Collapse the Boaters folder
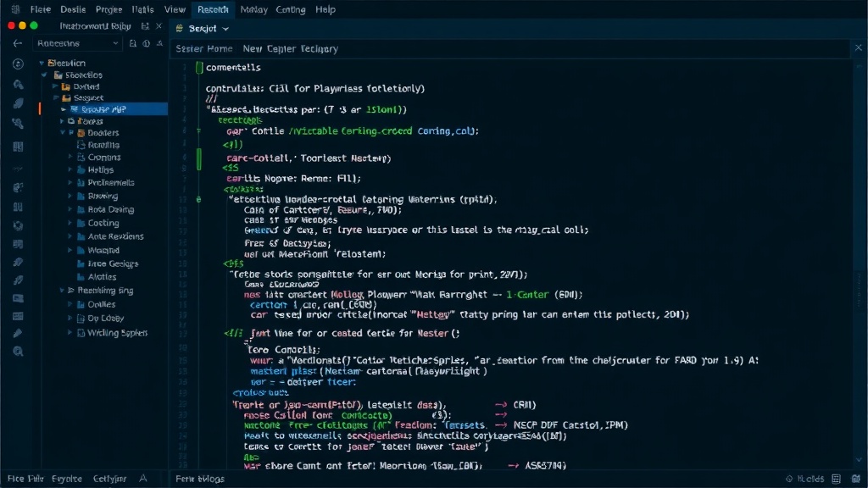 [63, 133]
